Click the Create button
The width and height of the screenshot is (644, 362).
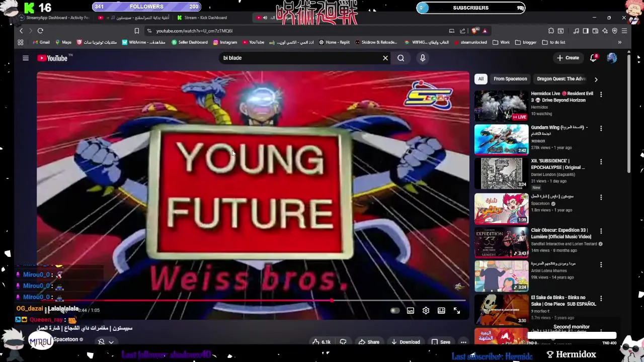pos(568,58)
